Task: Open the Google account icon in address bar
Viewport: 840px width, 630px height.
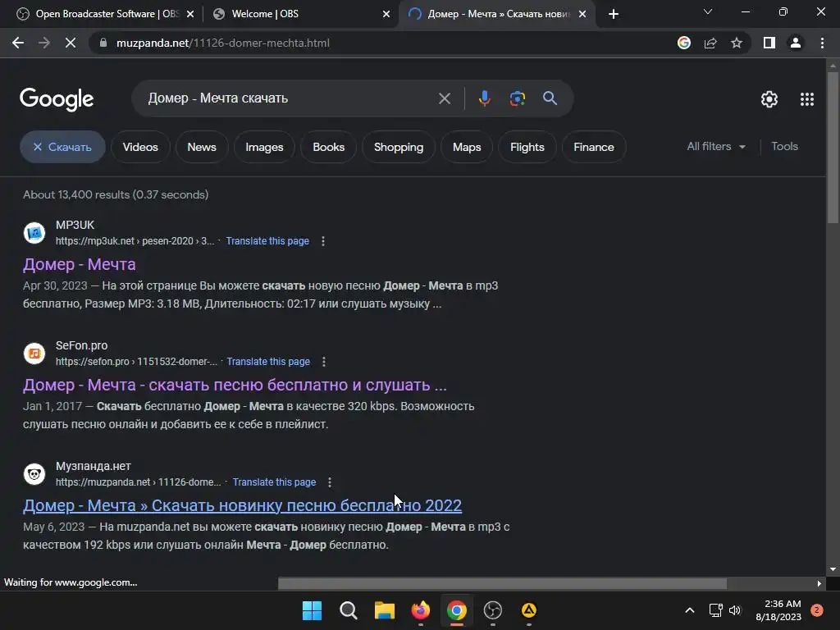Action: point(684,43)
